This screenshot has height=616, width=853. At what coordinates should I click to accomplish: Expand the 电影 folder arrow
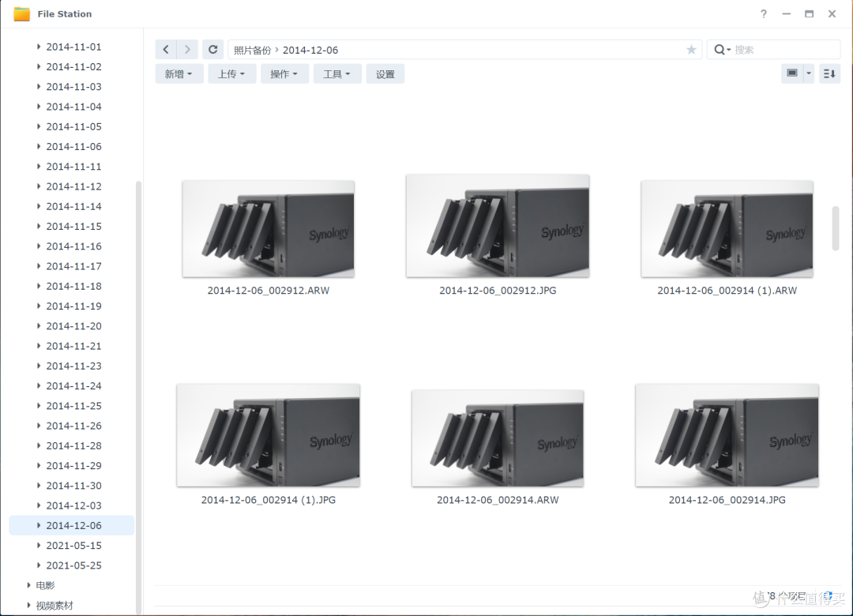point(28,585)
